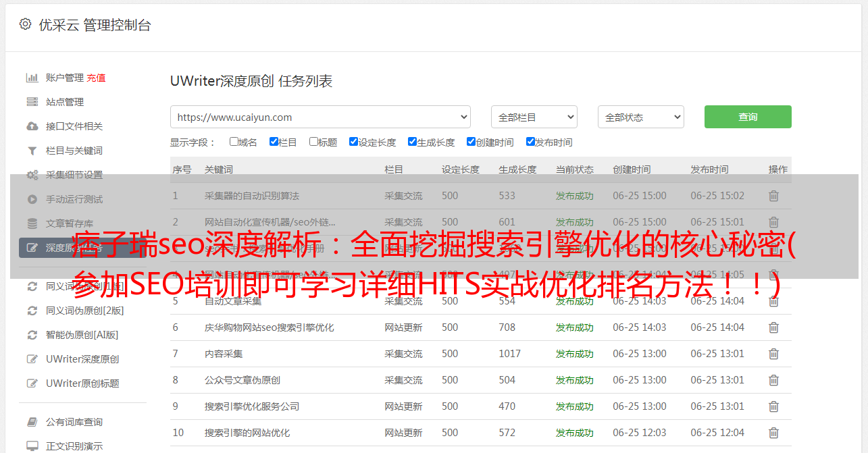Image resolution: width=868 pixels, height=453 pixels.
Task: Click the gears icon for 采集细节设置
Action: pos(32,175)
